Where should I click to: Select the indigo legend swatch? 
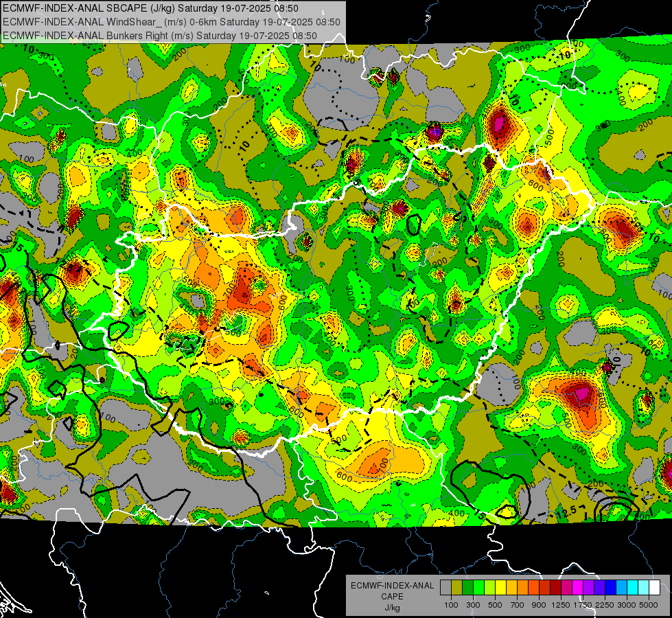[x=600, y=588]
